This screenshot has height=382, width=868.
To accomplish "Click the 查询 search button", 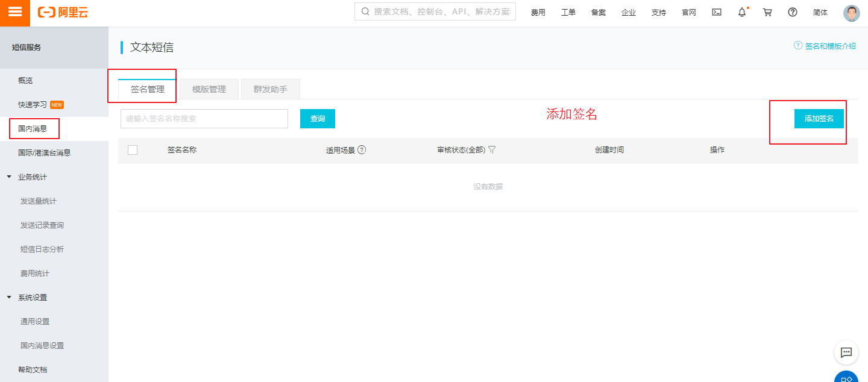I will [318, 119].
